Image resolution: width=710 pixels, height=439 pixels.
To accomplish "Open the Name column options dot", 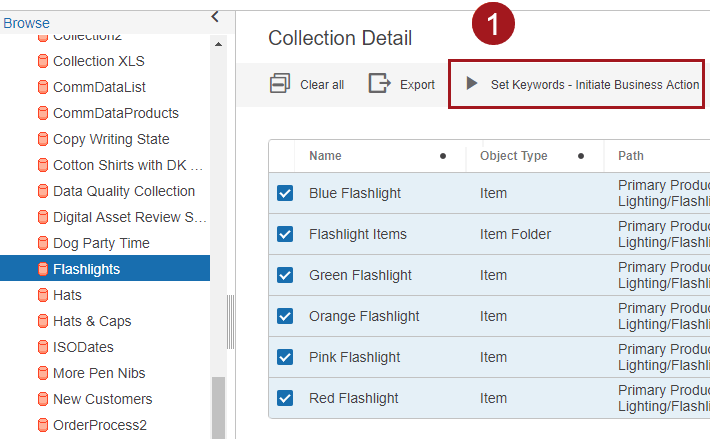I will click(x=443, y=156).
